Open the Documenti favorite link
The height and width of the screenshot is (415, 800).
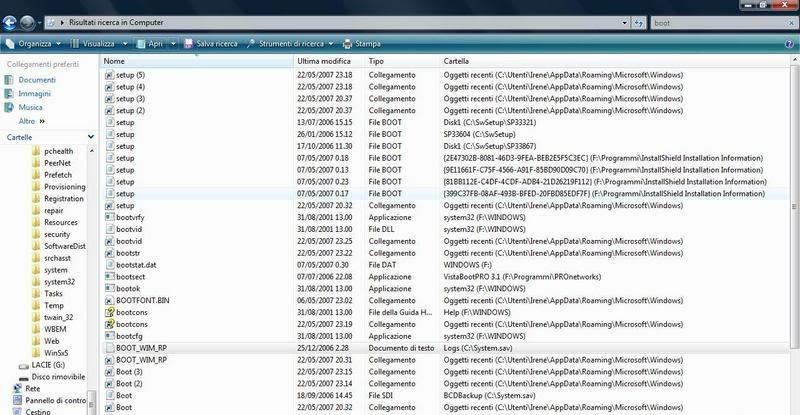click(30, 80)
